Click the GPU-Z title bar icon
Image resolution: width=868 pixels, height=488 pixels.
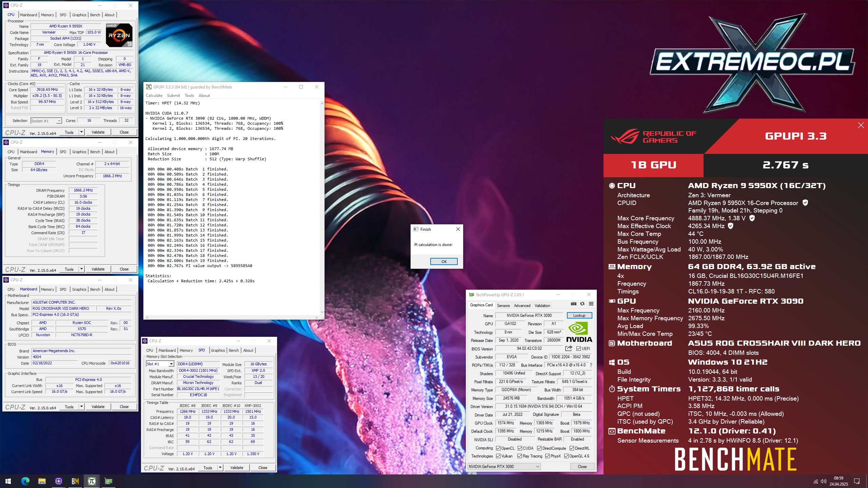click(x=471, y=294)
